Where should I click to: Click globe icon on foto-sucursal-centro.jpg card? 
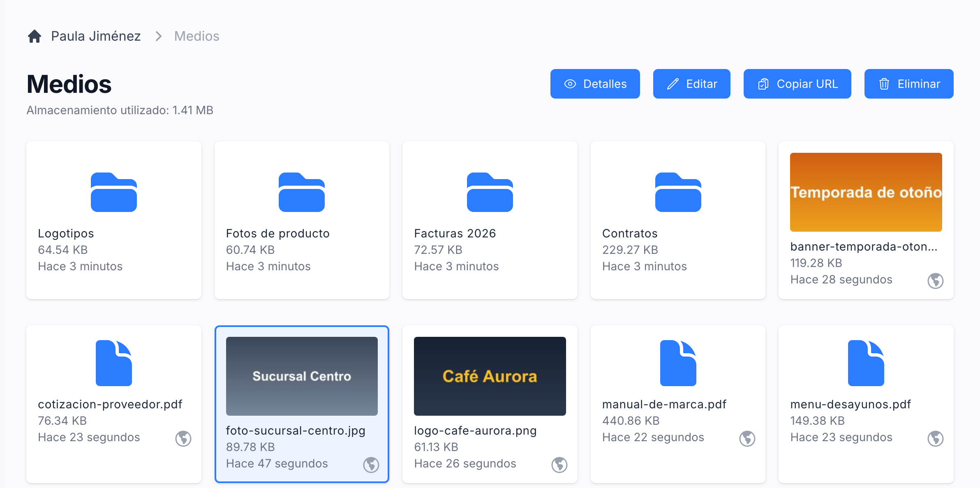pos(371,465)
